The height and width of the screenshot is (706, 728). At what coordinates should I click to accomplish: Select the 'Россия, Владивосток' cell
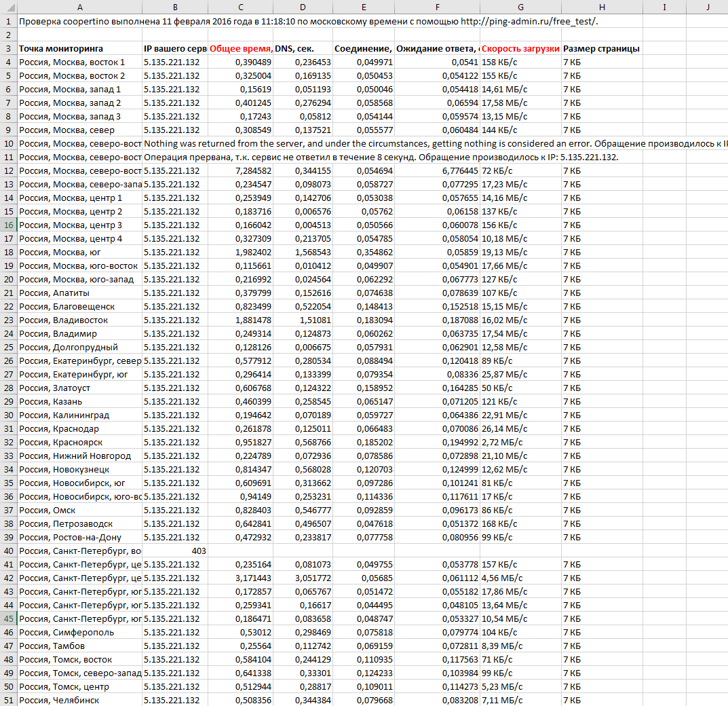79,320
